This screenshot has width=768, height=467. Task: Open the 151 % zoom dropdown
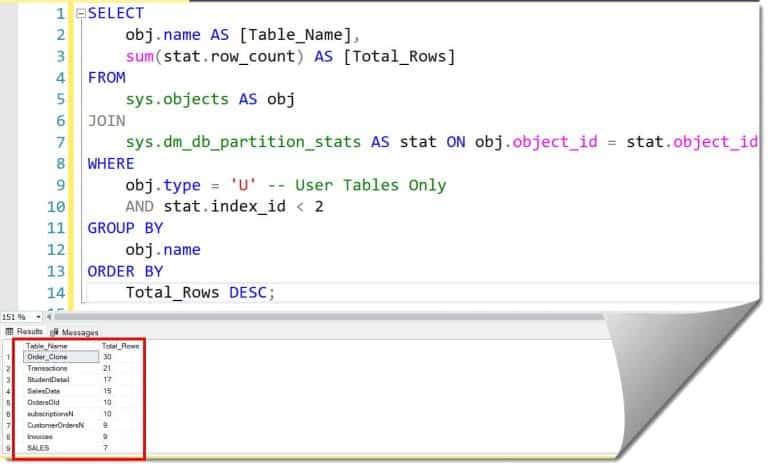(38, 317)
